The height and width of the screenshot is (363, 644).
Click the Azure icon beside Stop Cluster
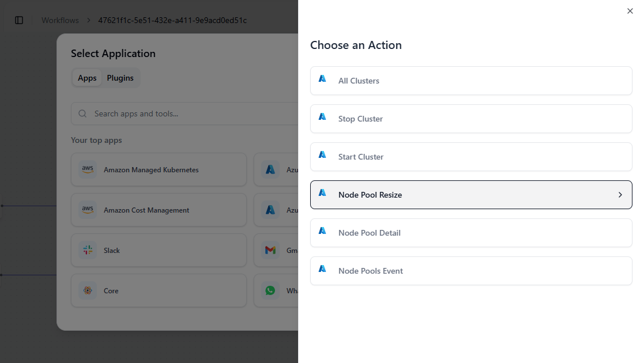(x=322, y=117)
